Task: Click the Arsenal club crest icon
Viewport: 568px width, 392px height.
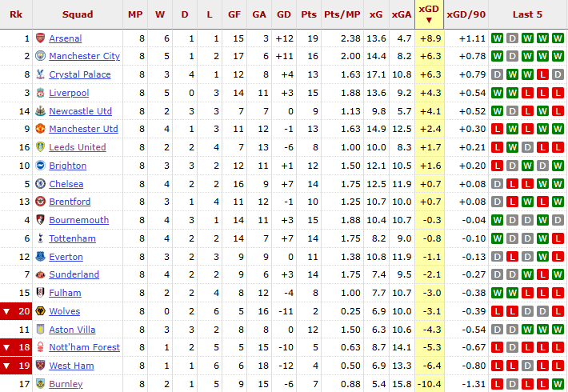Action: [x=40, y=38]
